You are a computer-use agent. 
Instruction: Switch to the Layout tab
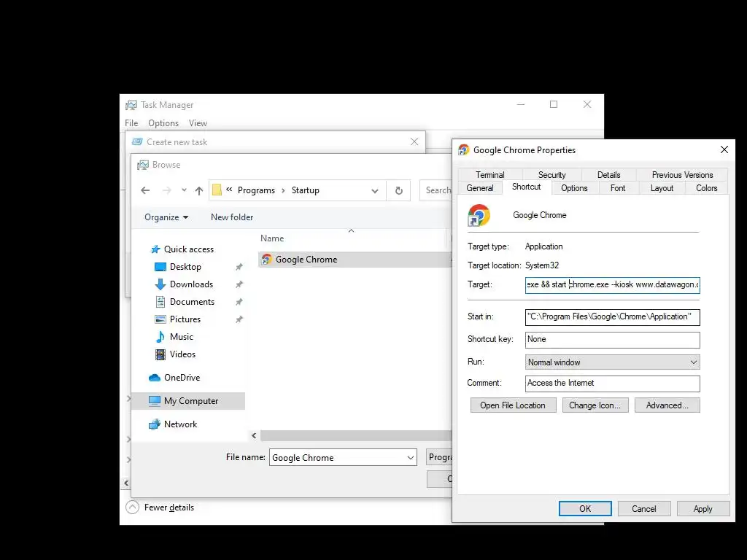click(x=662, y=188)
